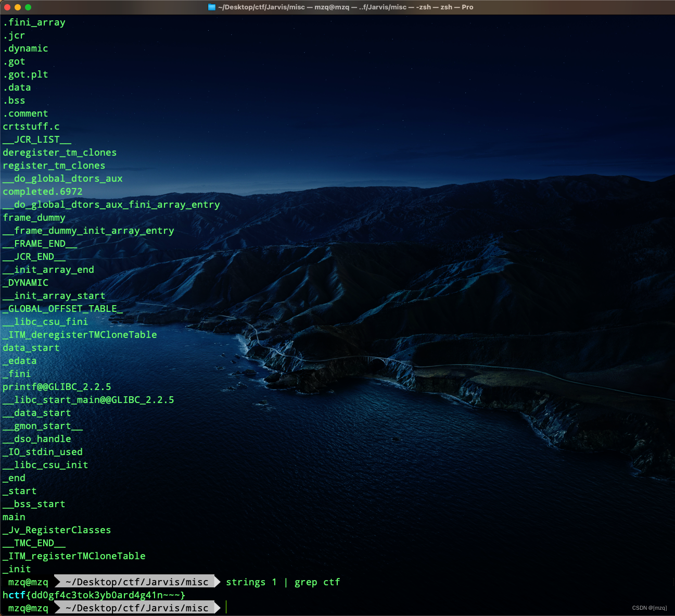This screenshot has width=675, height=616.
Task: Click the terminal window title text
Action: [x=346, y=7]
